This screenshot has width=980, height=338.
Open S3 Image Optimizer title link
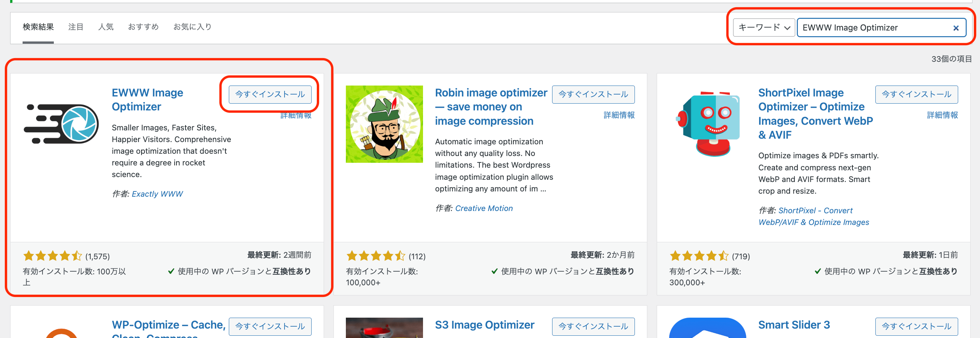pos(485,325)
